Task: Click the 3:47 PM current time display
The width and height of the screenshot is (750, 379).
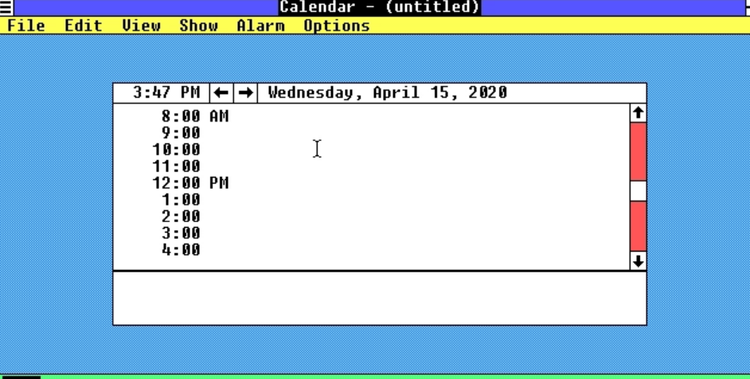Action: pos(166,92)
